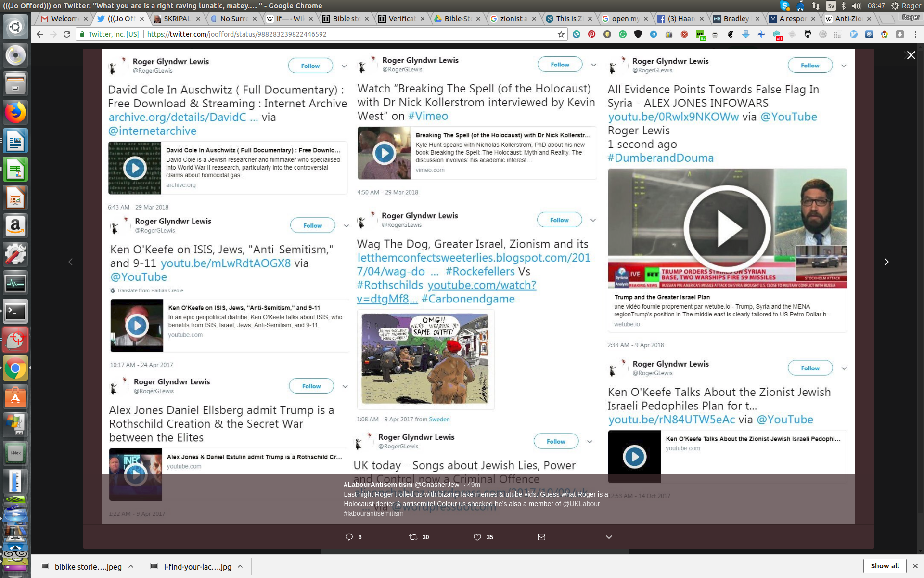Click the browser back arrow
Screen dimensions: 924x578
pos(40,34)
